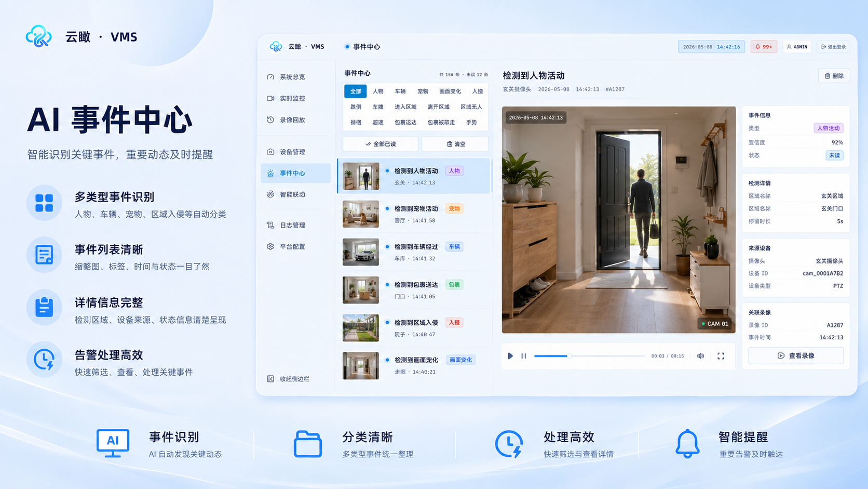Log out with 退出登录
Image resolution: width=868 pixels, height=489 pixels.
point(833,47)
